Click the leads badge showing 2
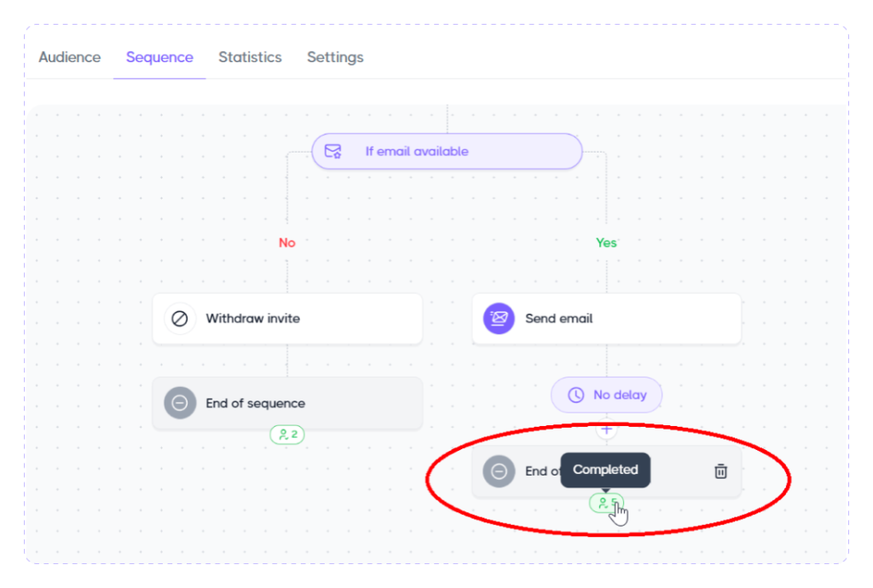The height and width of the screenshot is (588, 873). pos(287,435)
